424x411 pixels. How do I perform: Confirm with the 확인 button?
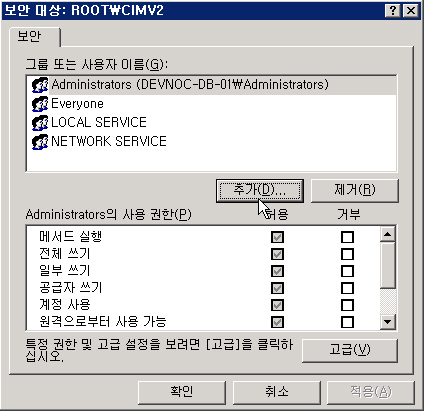pos(182,392)
